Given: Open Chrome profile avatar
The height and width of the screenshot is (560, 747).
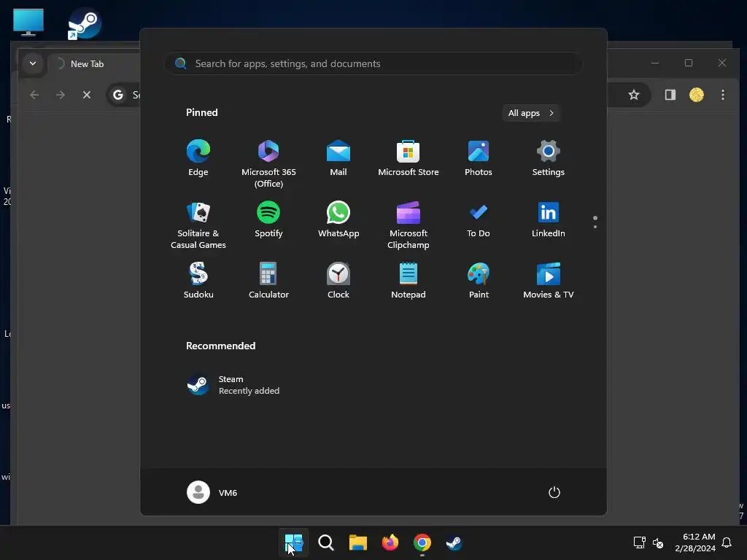Looking at the screenshot, I should [697, 95].
